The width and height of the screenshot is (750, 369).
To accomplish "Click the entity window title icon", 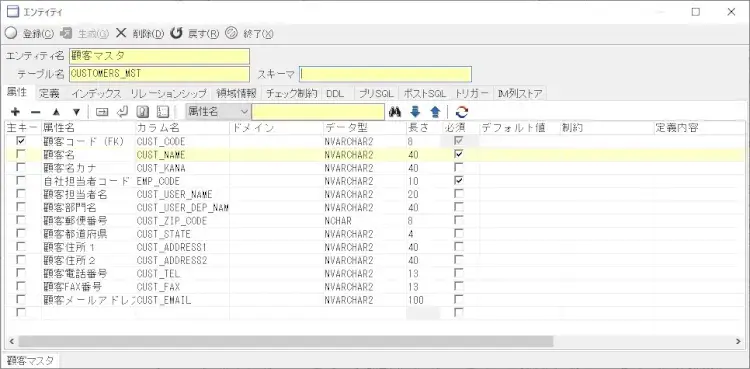I will point(13,12).
